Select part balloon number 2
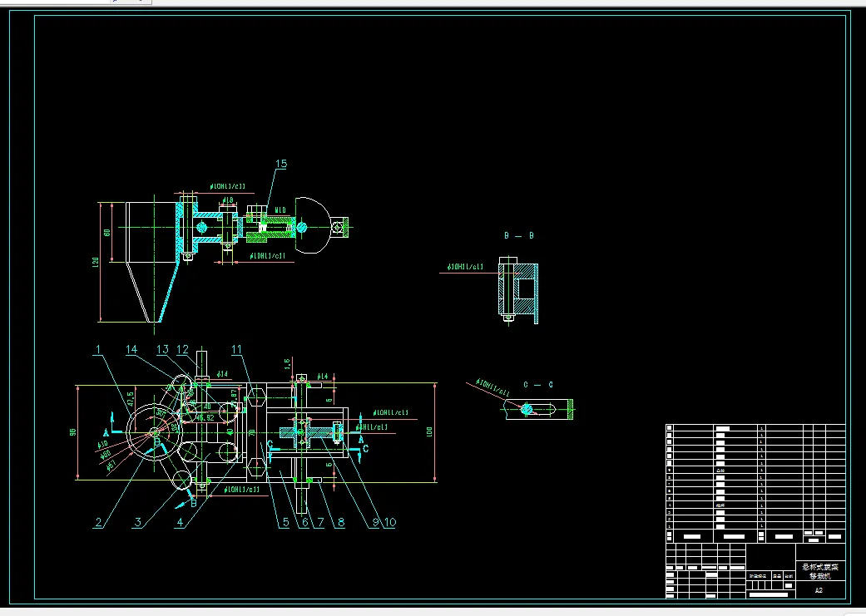 click(98, 522)
